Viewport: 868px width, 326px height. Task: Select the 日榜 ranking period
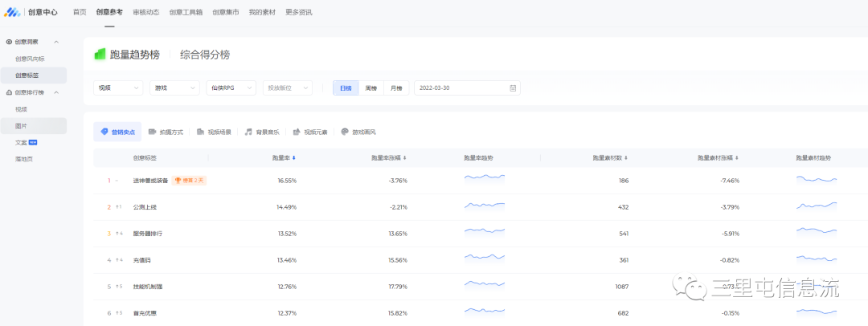(x=346, y=88)
